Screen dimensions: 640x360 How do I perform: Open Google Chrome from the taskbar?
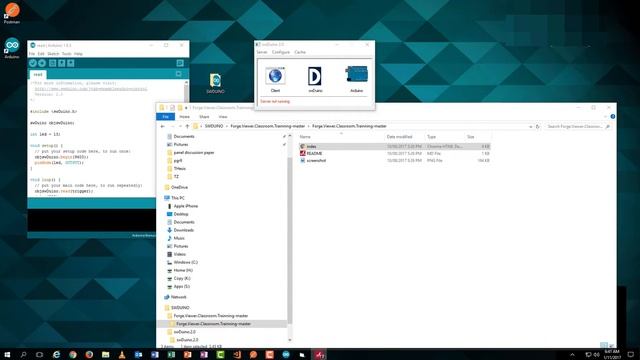point(73,354)
